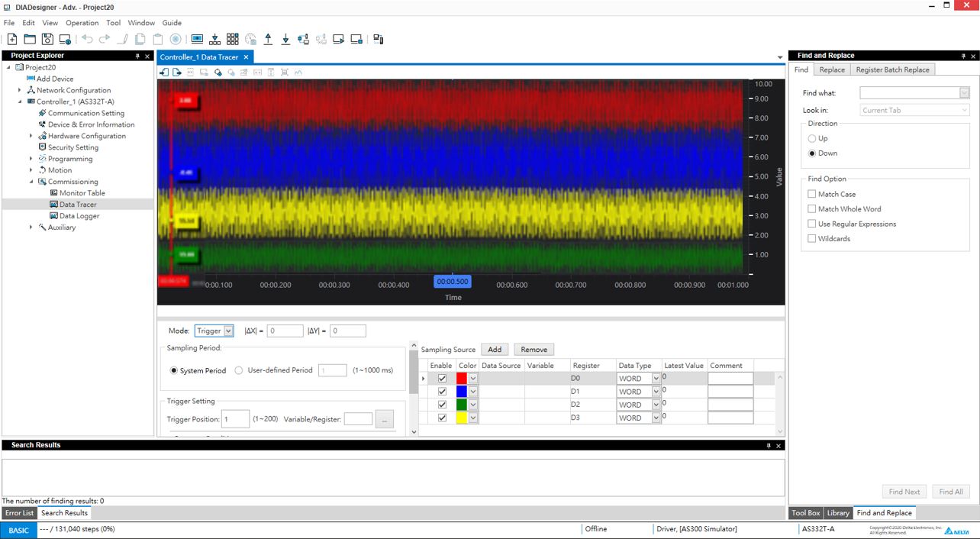This screenshot has width=980, height=539.
Task: Switch to the Register Batch Replace tab
Action: pos(892,69)
